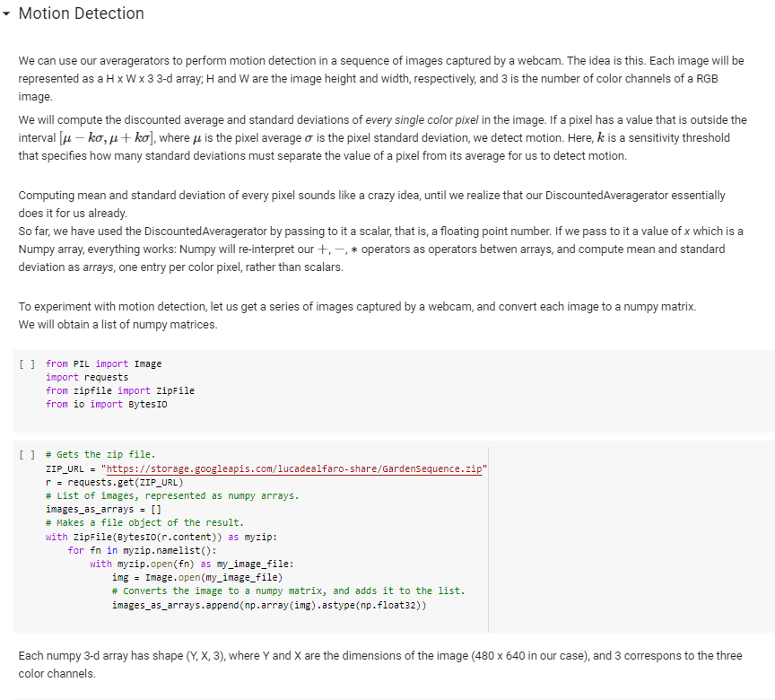The image size is (775, 700).
Task: Click the Motion Detection heading
Action: point(81,13)
